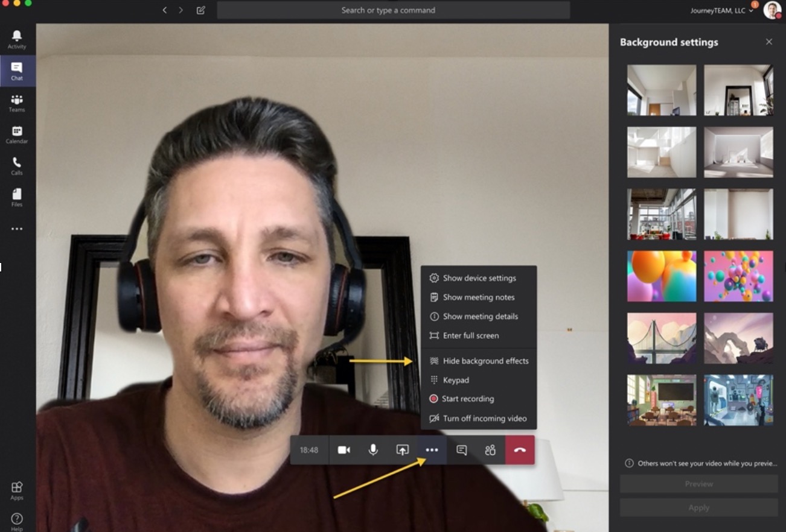Show more apps in the left sidebar
786x532 pixels.
17,229
